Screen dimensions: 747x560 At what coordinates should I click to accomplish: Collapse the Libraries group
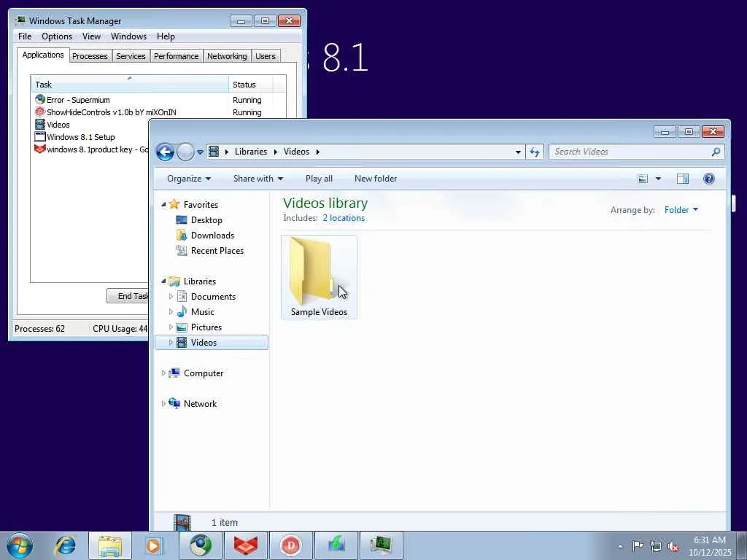163,281
